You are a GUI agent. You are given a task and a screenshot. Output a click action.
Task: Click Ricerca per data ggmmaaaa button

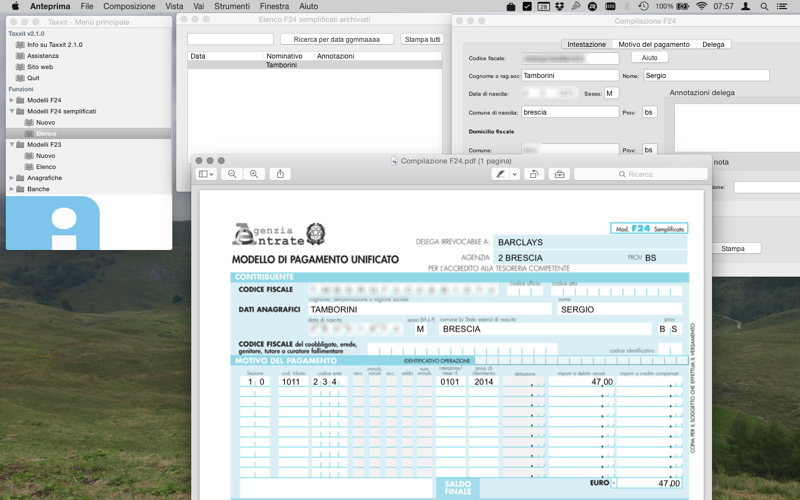[337, 39]
